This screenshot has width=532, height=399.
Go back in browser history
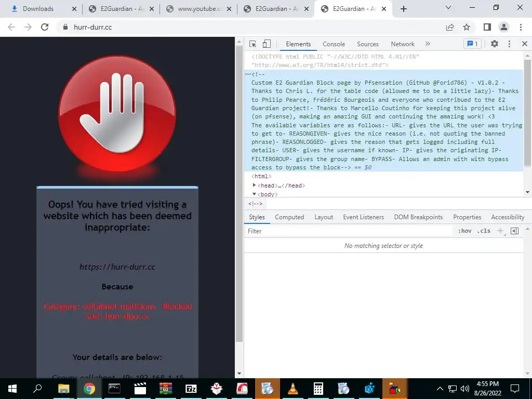[11, 27]
